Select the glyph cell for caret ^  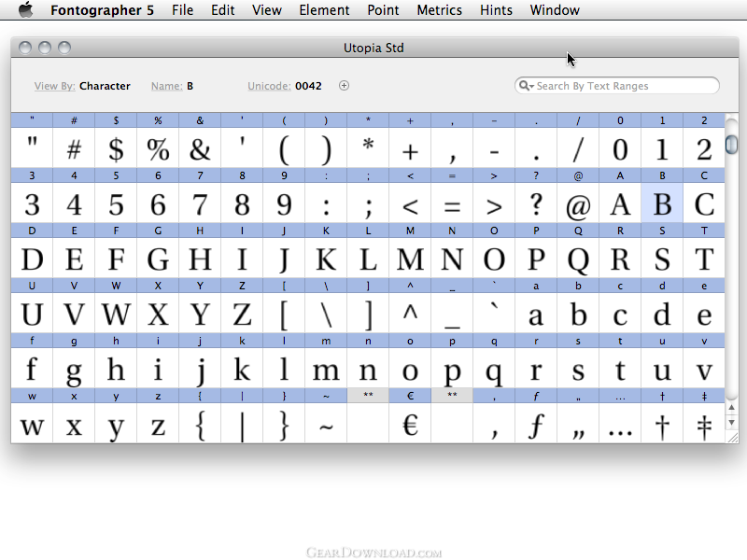tap(410, 314)
